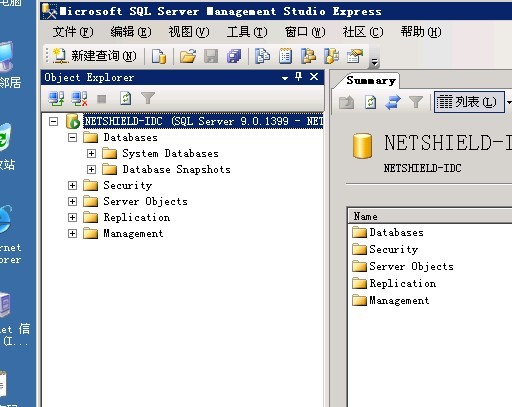This screenshot has height=407, width=512.
Task: Expand the Server Objects tree node
Action: coord(72,201)
